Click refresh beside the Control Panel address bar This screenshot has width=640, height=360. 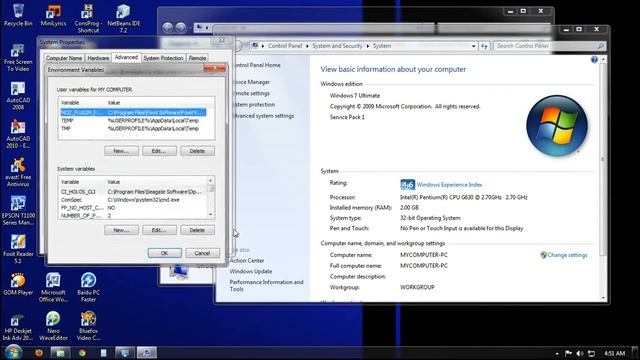point(484,46)
